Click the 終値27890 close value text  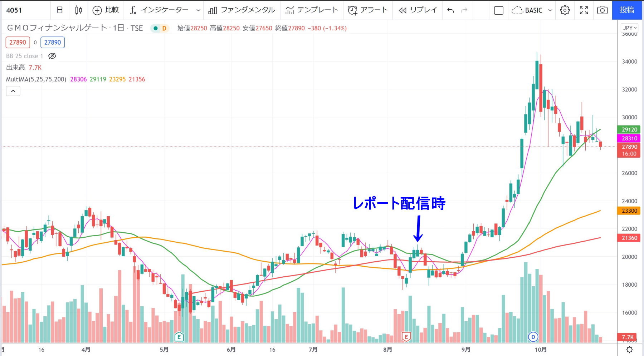coord(290,28)
